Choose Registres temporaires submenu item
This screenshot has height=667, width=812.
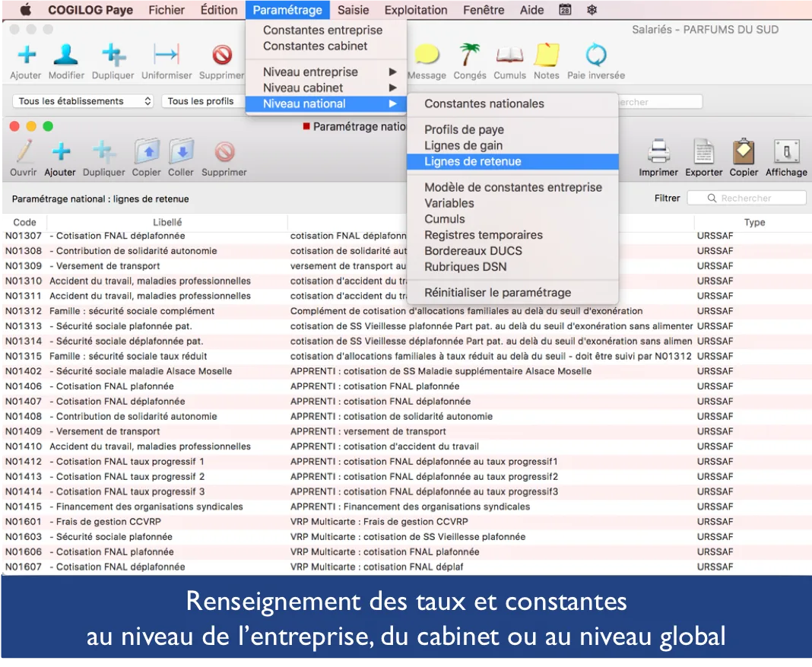(512, 235)
